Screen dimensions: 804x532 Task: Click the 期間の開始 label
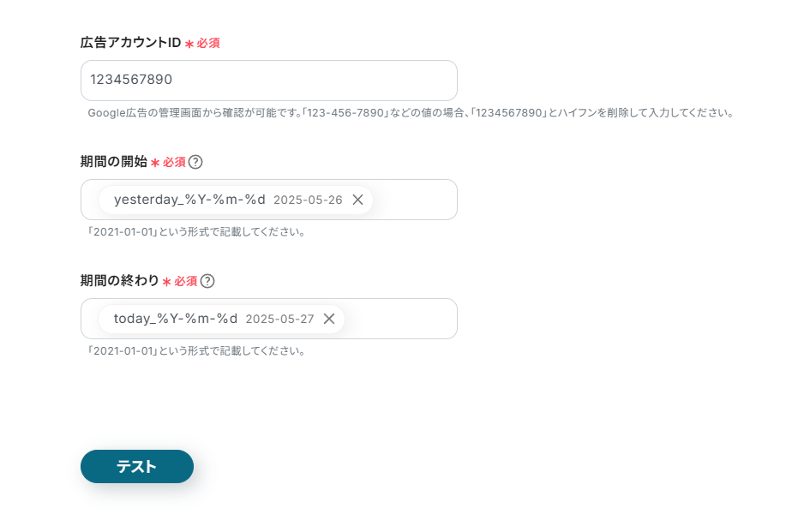coord(113,162)
